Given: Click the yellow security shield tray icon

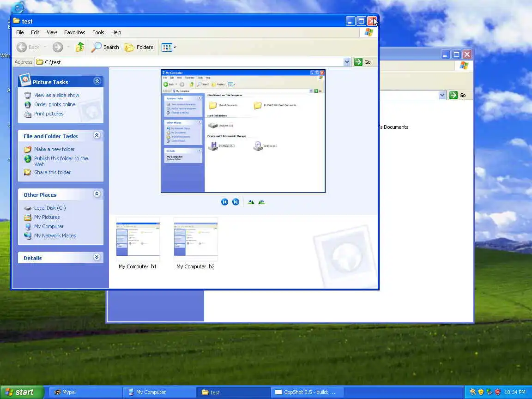Looking at the screenshot, I should pos(481,392).
